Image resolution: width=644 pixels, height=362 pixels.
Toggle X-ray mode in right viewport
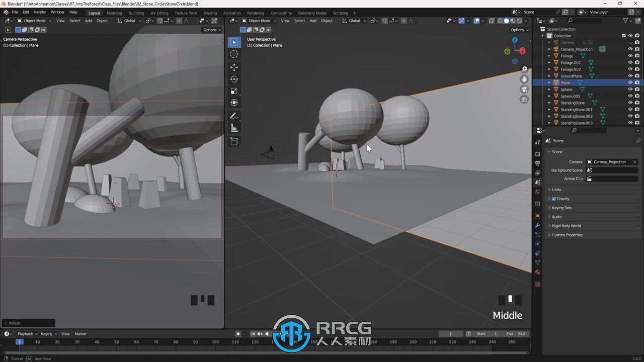coord(492,21)
